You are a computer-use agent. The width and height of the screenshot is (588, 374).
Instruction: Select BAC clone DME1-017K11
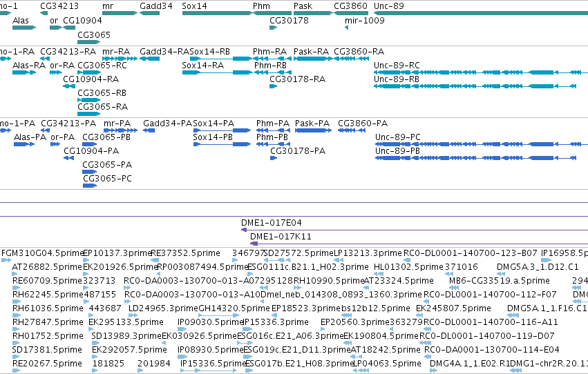[x=419, y=244]
